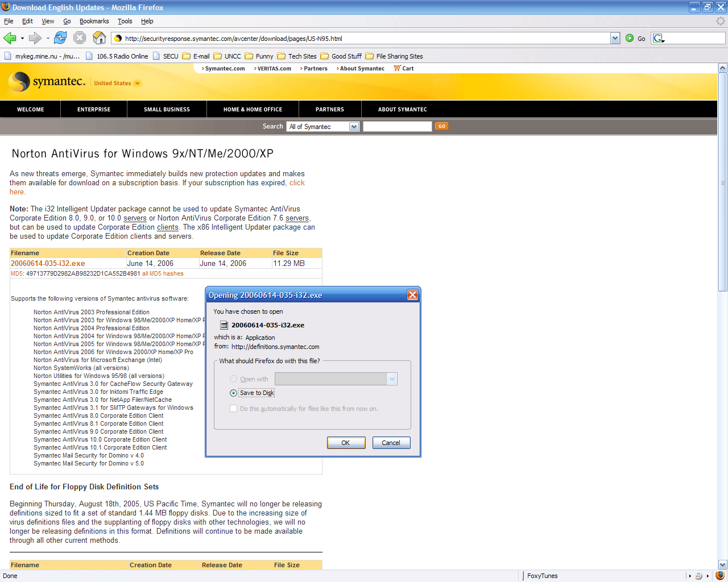728x582 pixels.
Task: Check Do this automatically for files like this
Action: tap(233, 409)
